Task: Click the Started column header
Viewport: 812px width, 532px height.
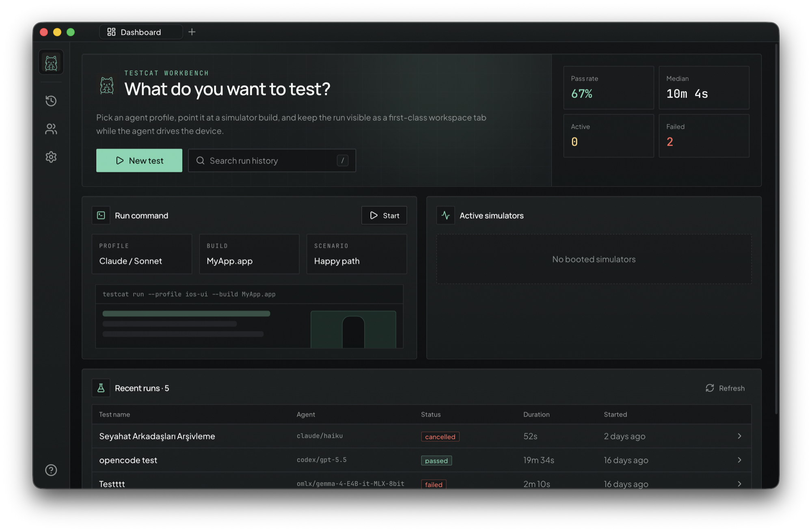Action: [615, 415]
